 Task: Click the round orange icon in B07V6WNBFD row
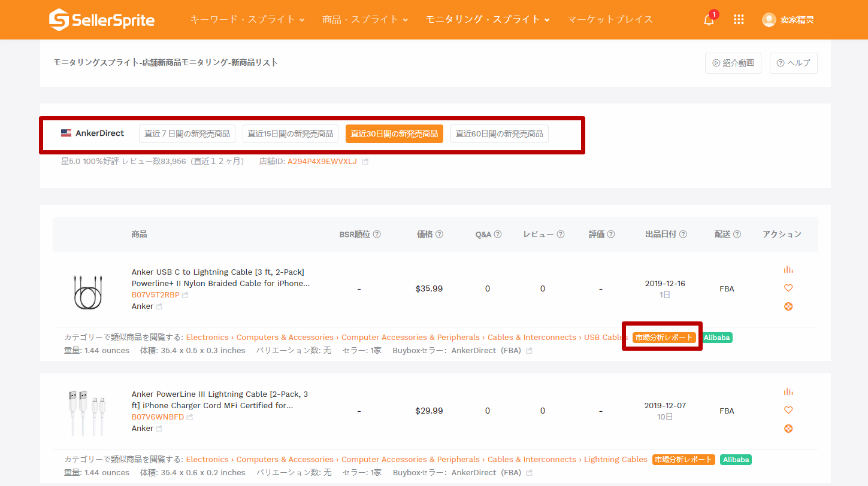pyautogui.click(x=788, y=429)
